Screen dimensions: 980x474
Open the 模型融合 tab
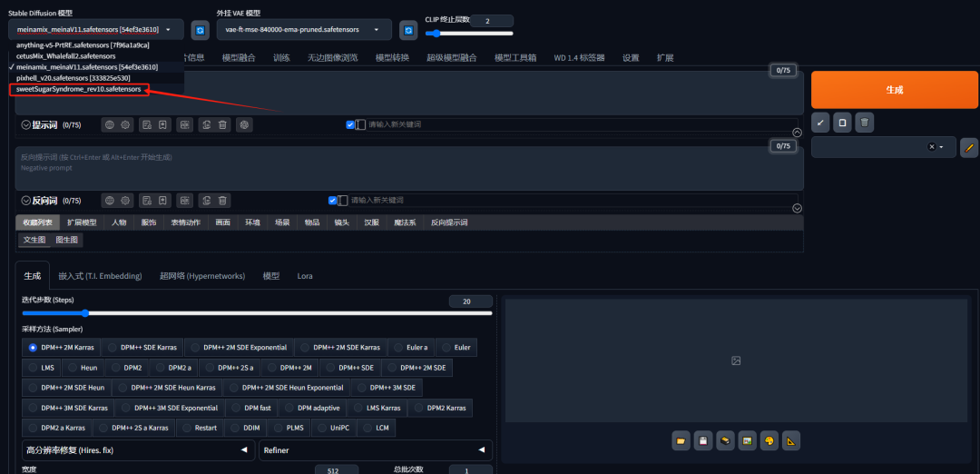[239, 57]
